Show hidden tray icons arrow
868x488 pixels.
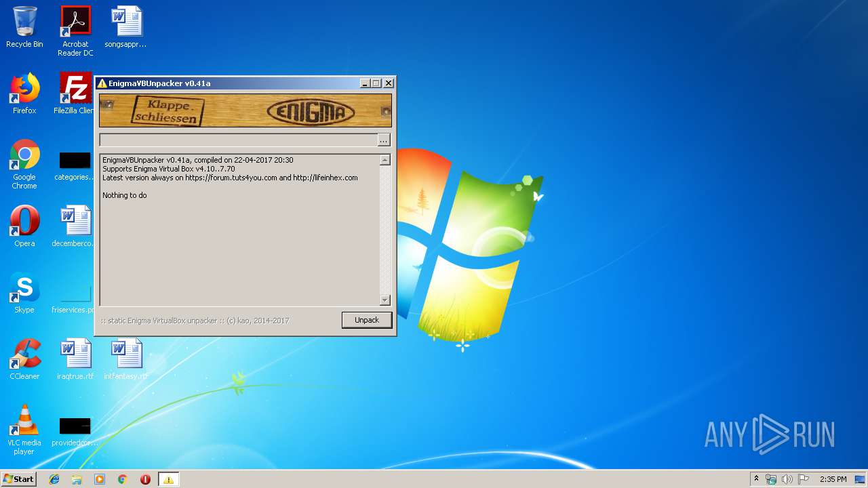click(756, 479)
